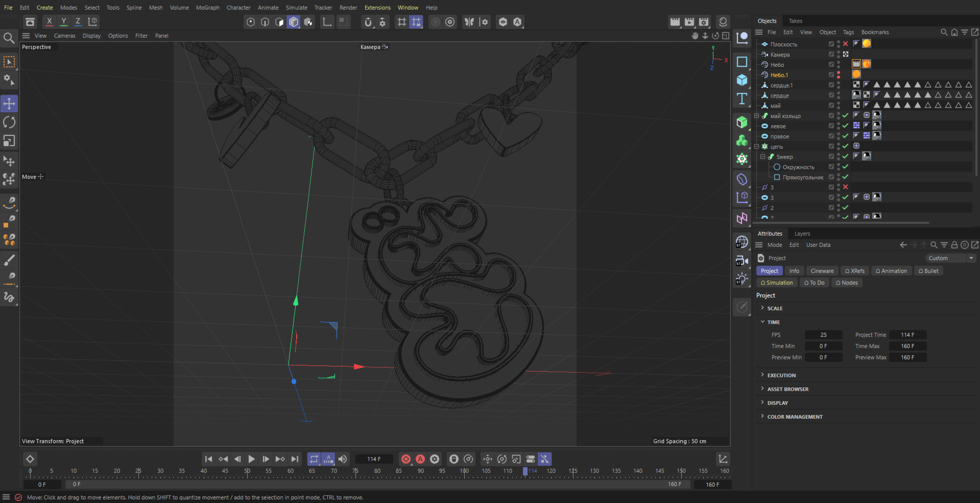Toggle visibility dots of Небо.1 object
The image size is (980, 503).
click(x=838, y=75)
